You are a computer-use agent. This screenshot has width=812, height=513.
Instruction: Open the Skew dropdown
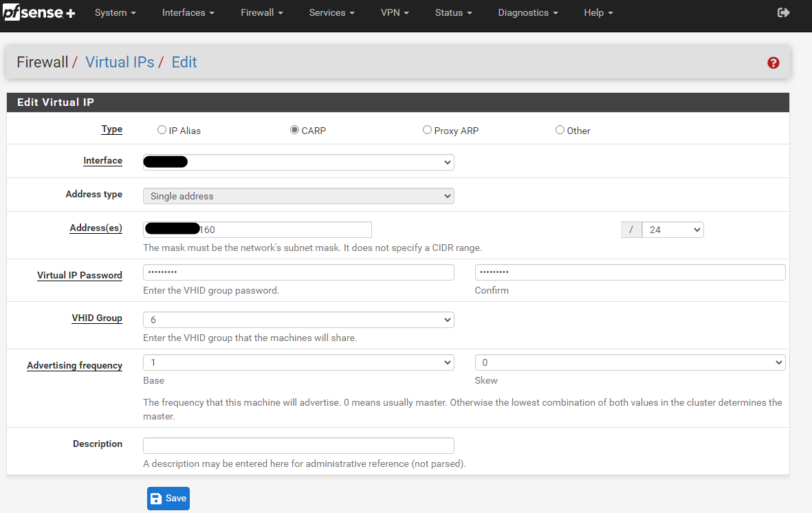click(x=629, y=362)
